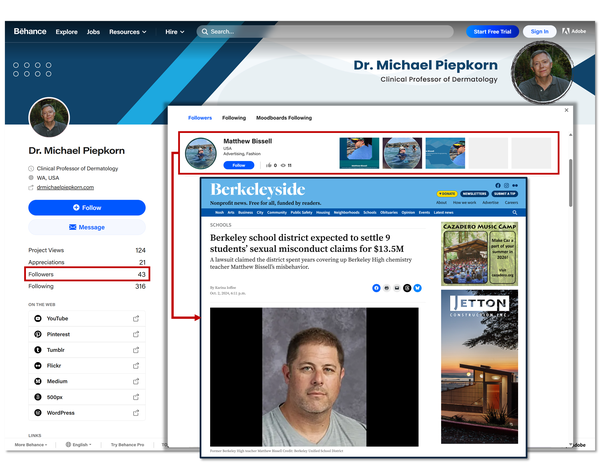The image size is (600, 464).
Task: Close the followers popup dialog
Action: (566, 110)
